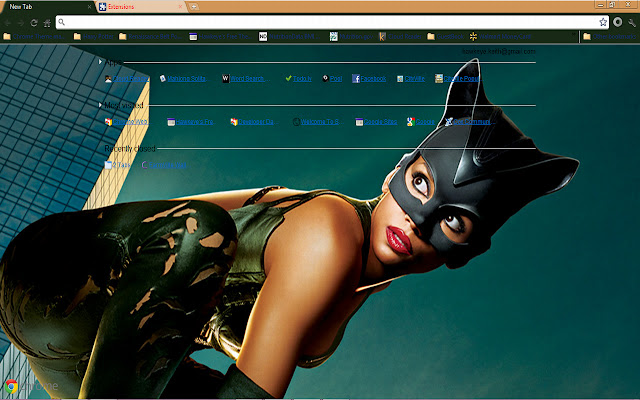The width and height of the screenshot is (640, 400).
Task: Reopen the recently closed FarmVille tab
Action: tap(164, 165)
